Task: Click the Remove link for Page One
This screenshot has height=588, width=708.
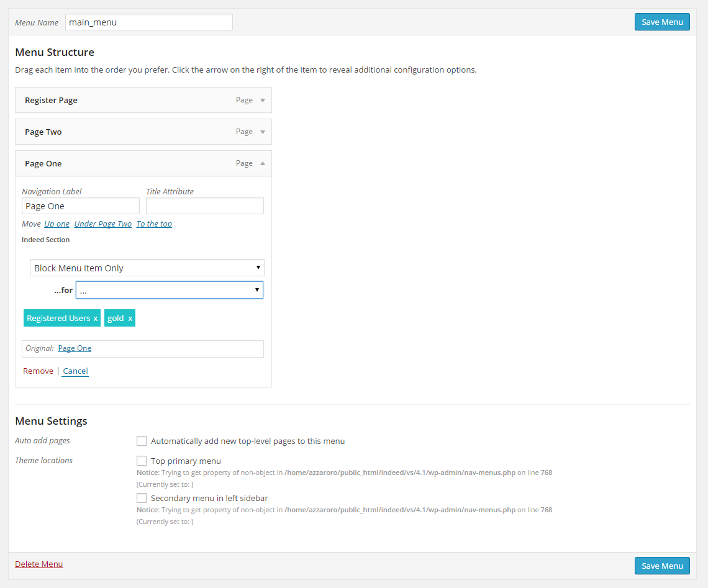Action: click(38, 371)
